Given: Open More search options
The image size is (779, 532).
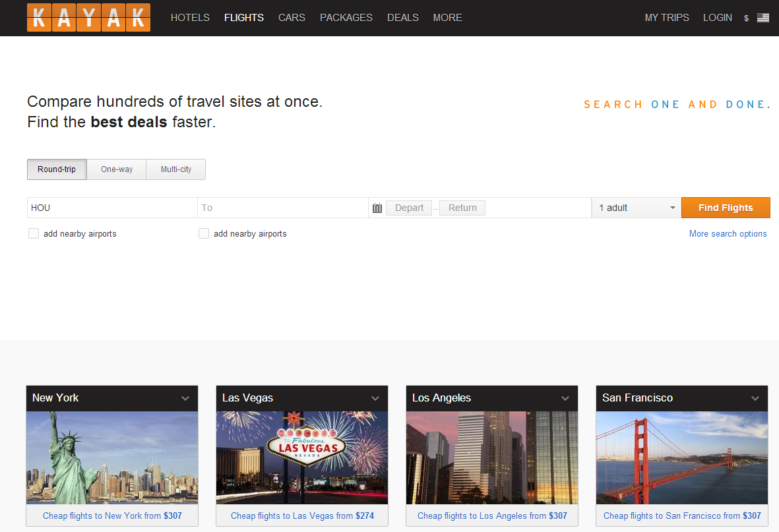Looking at the screenshot, I should tap(728, 233).
